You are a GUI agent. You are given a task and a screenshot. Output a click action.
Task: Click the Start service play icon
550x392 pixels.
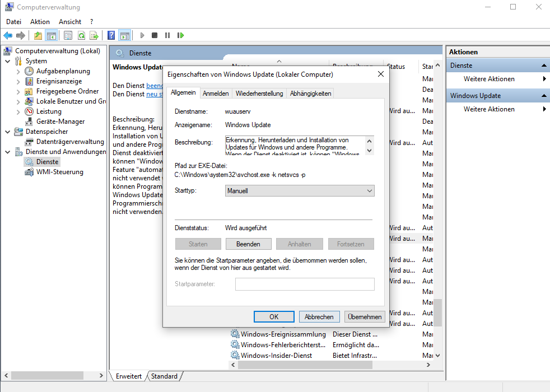[142, 35]
